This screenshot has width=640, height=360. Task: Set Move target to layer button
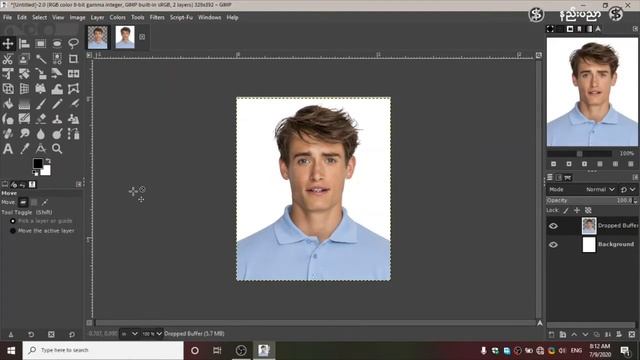click(23, 202)
